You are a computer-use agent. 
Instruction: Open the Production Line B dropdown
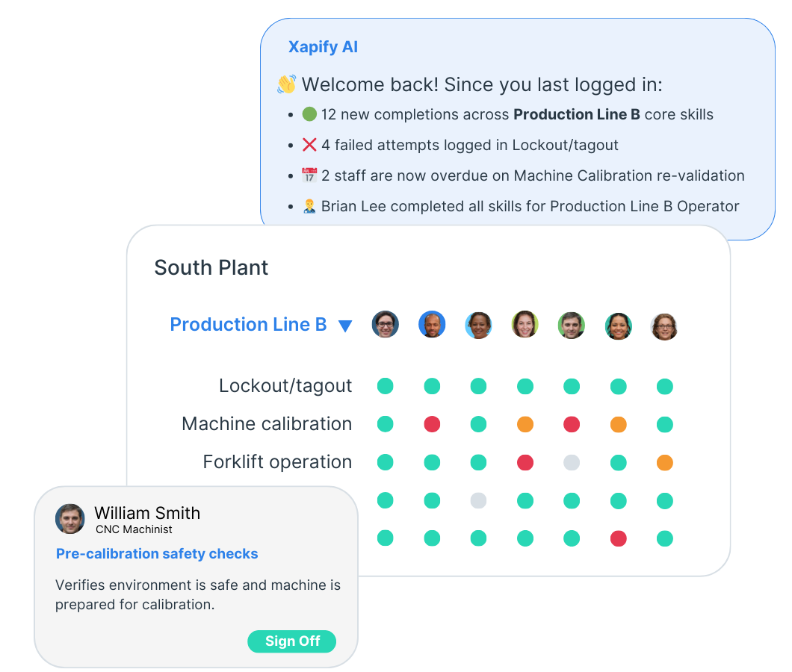pyautogui.click(x=344, y=325)
